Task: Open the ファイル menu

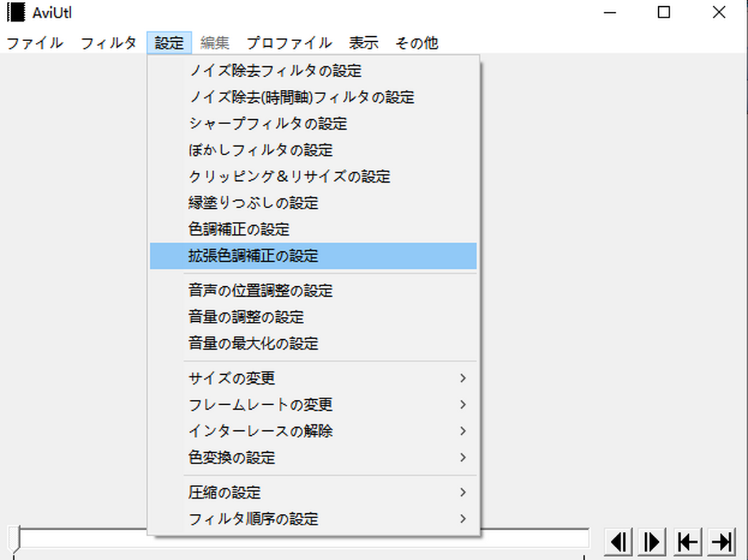Action: 35,43
